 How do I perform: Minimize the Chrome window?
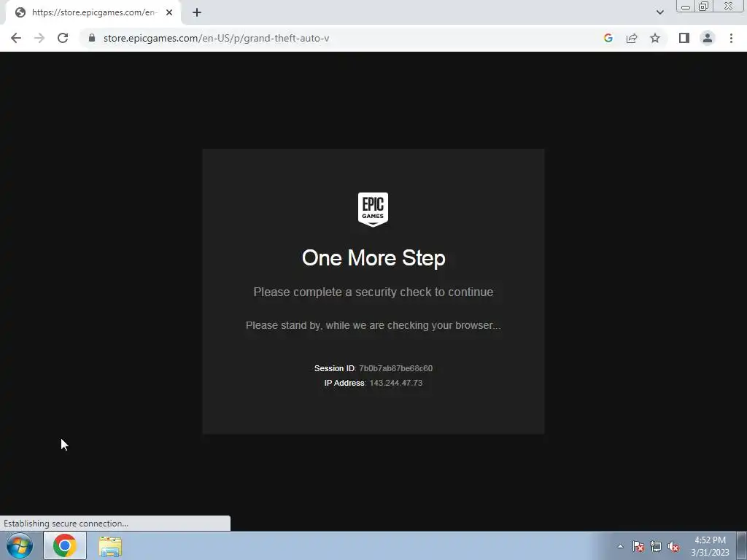click(686, 6)
